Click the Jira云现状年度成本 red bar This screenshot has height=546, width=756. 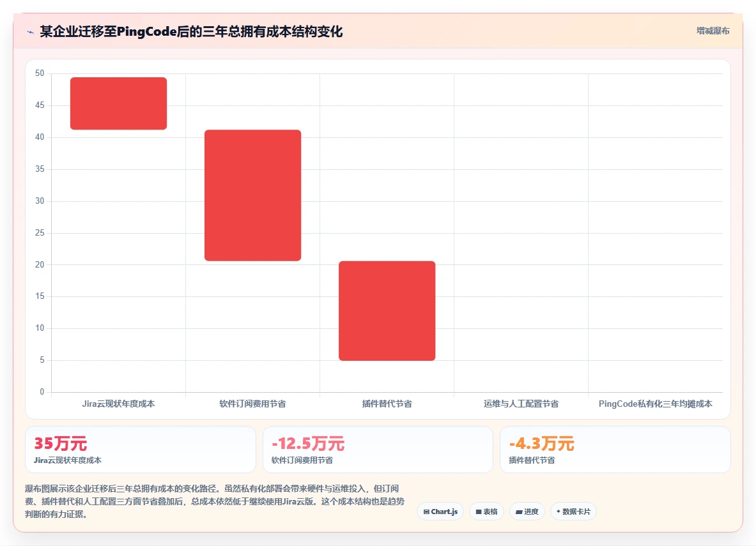[119, 103]
